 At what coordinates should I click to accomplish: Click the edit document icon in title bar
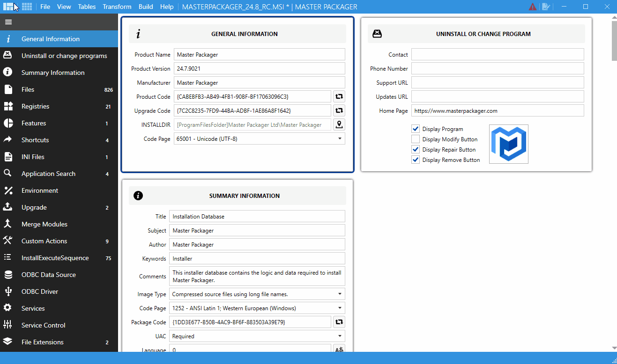(x=546, y=7)
